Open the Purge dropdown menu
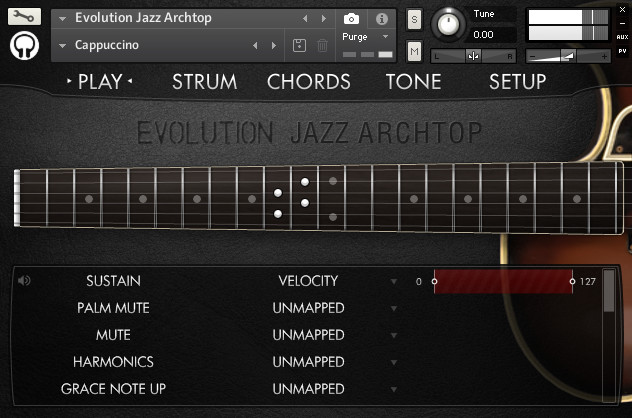The width and height of the screenshot is (632, 418). pos(385,37)
